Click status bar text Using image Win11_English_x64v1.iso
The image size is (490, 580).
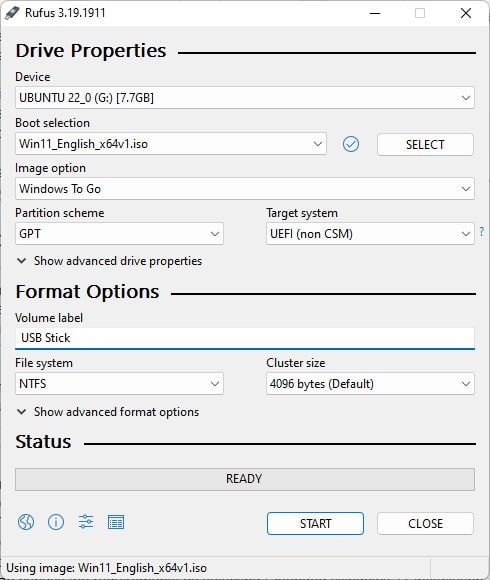click(107, 568)
